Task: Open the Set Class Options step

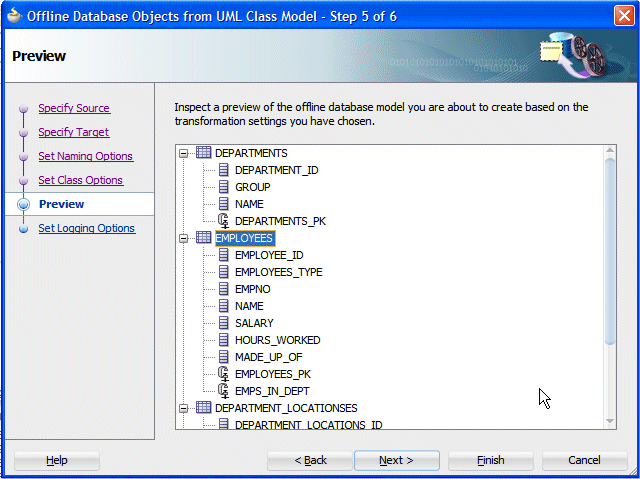Action: point(80,180)
